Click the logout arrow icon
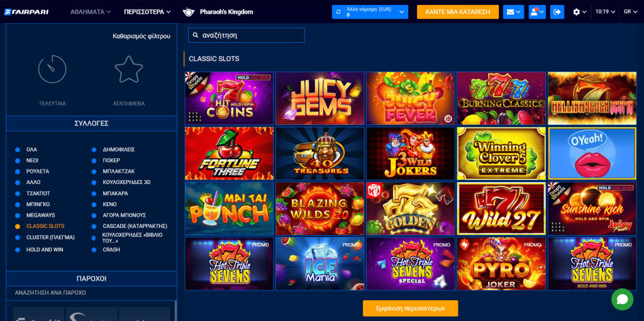 [x=557, y=12]
